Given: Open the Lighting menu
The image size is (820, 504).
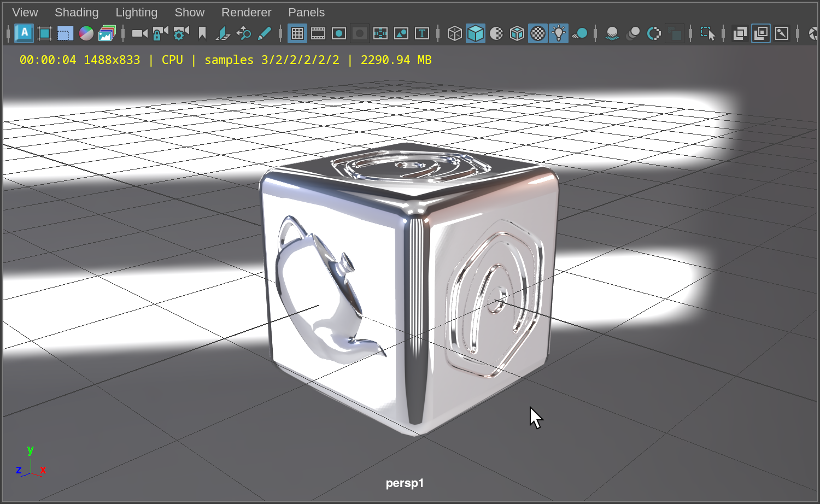Looking at the screenshot, I should point(136,12).
